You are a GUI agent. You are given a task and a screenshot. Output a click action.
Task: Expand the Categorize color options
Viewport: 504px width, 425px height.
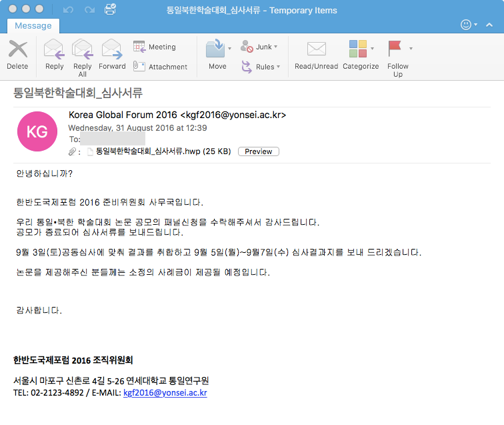tap(372, 48)
